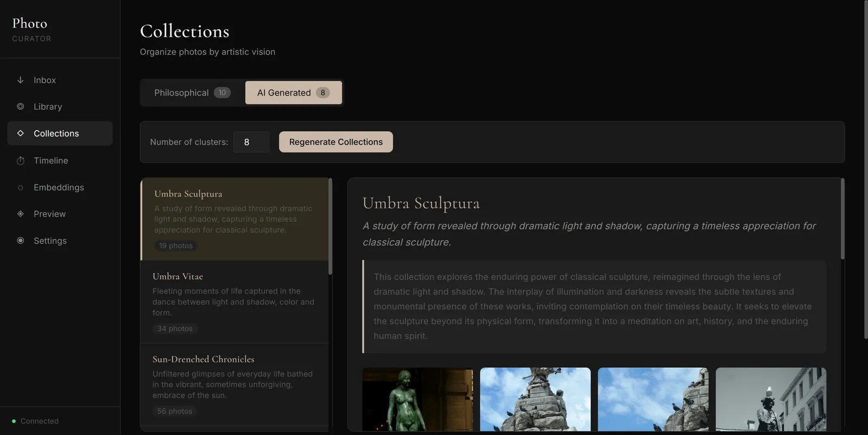
Task: Open the third monument-with-pigeon thumbnail
Action: [x=653, y=400]
